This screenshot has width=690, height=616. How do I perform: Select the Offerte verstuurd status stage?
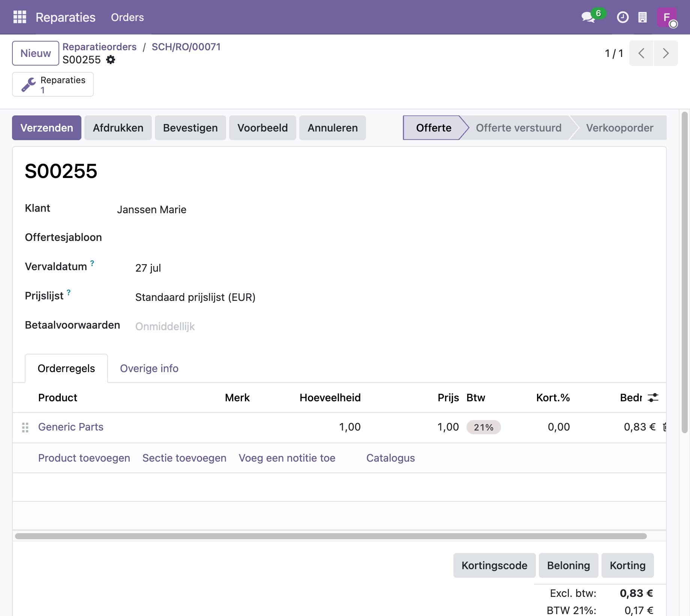click(x=519, y=128)
